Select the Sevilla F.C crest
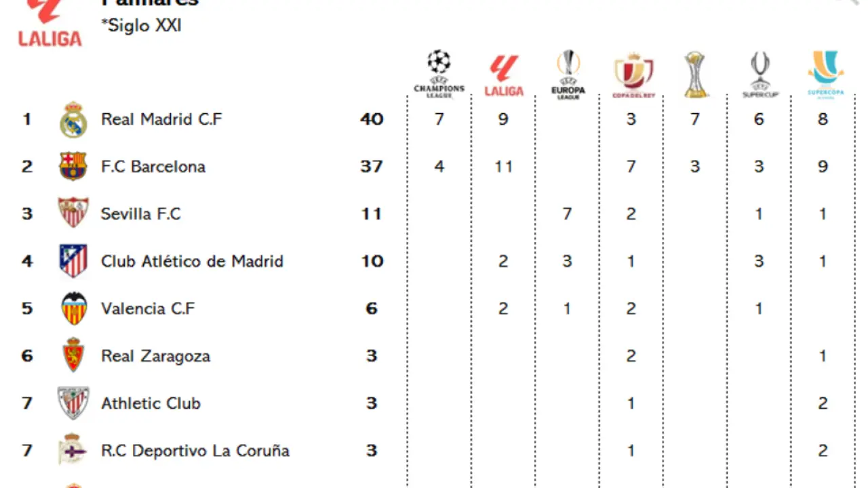 tap(73, 213)
